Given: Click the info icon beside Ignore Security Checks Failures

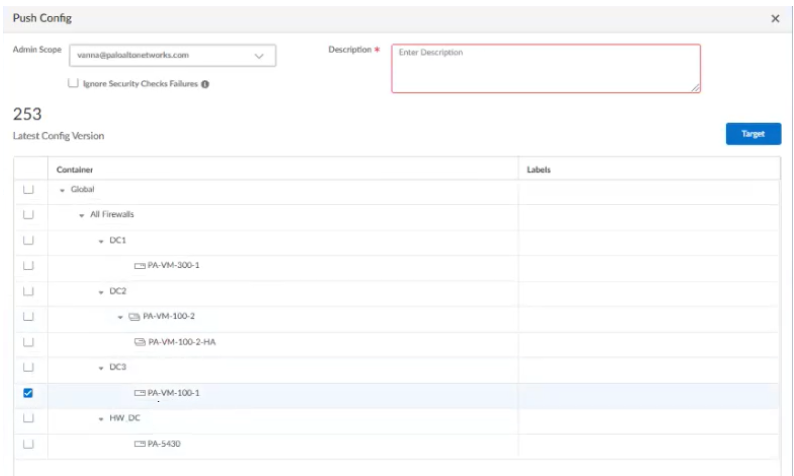Looking at the screenshot, I should point(205,84).
